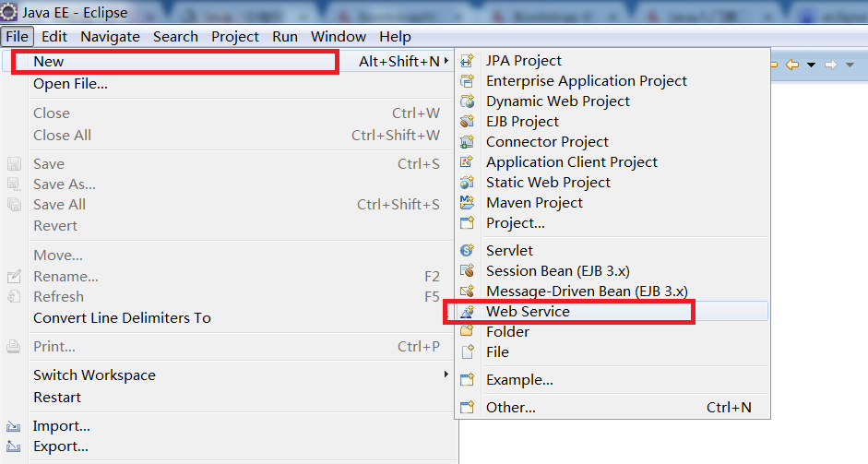Open the Run menu
Screen dimensions: 868x464
click(285, 37)
